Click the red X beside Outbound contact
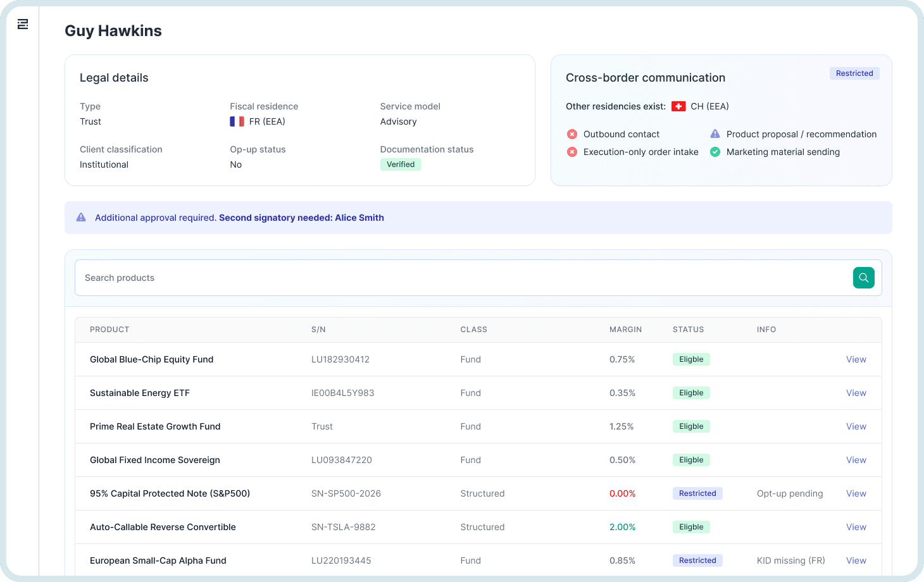The height and width of the screenshot is (582, 924). (572, 134)
